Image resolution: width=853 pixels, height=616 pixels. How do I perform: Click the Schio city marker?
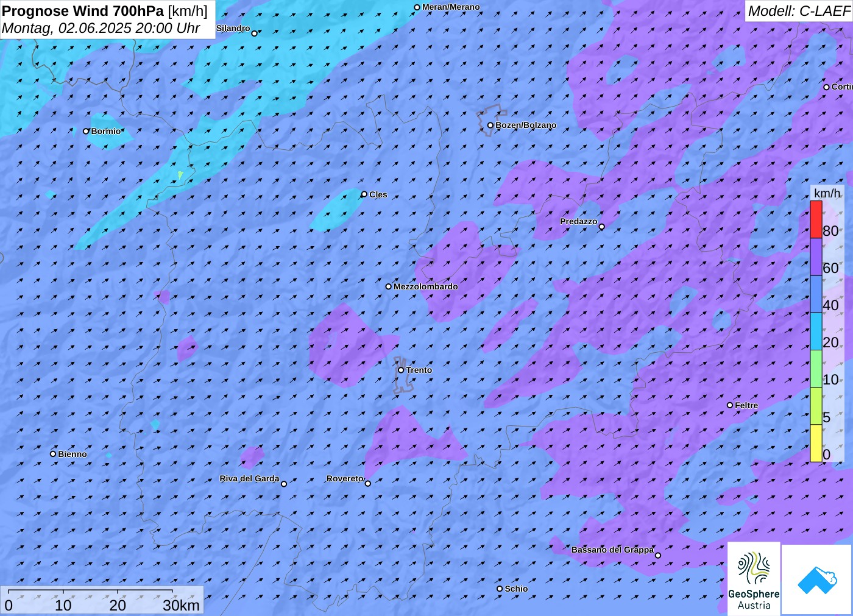tap(500, 589)
